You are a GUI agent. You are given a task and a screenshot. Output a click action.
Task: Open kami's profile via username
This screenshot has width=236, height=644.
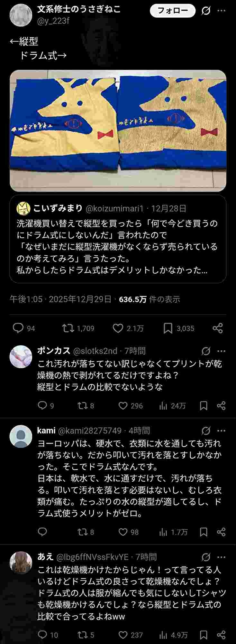tap(46, 431)
